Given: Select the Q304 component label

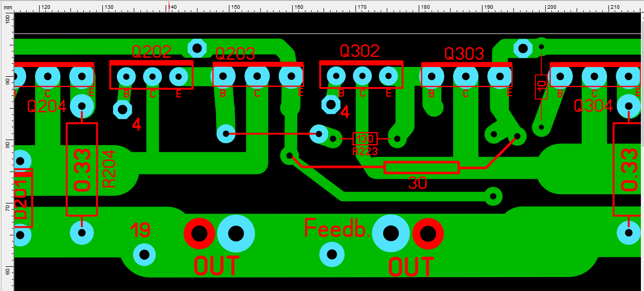Looking at the screenshot, I should (x=594, y=106).
